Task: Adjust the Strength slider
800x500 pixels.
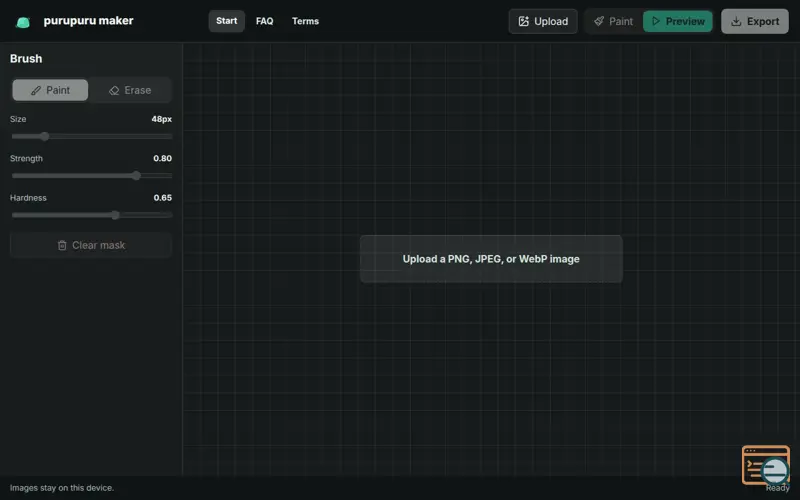Action: click(x=92, y=176)
